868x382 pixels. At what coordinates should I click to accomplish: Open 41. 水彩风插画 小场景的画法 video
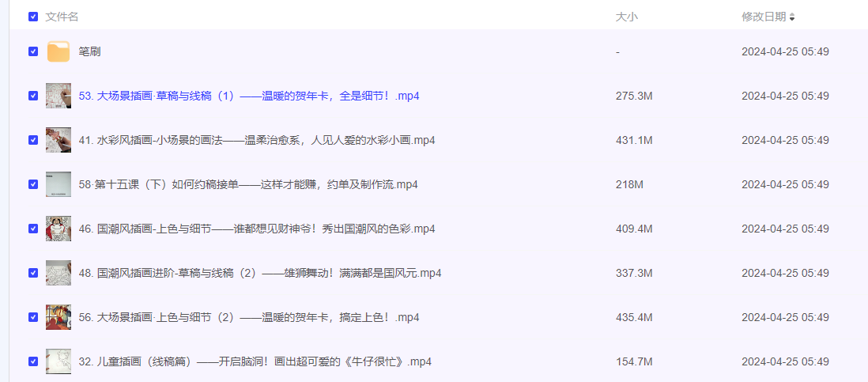[257, 140]
